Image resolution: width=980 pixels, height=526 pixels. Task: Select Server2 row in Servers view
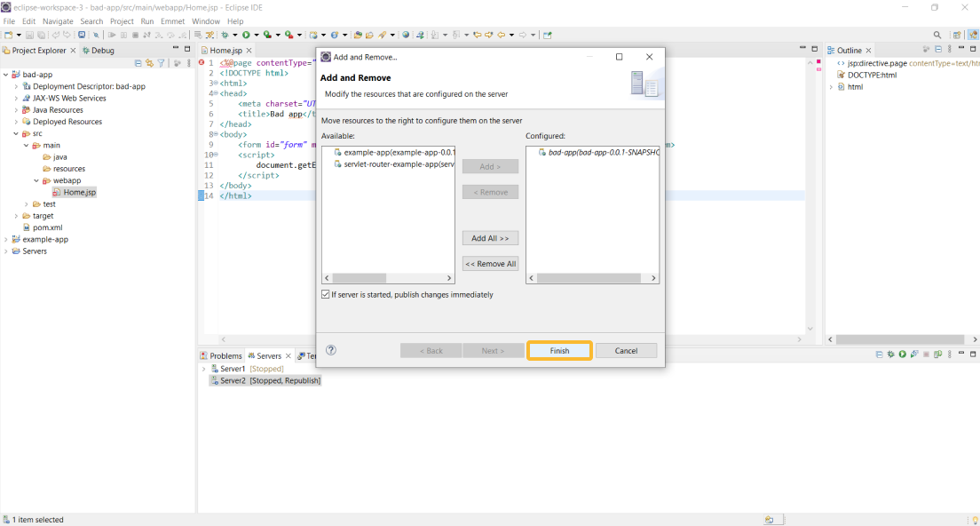265,380
